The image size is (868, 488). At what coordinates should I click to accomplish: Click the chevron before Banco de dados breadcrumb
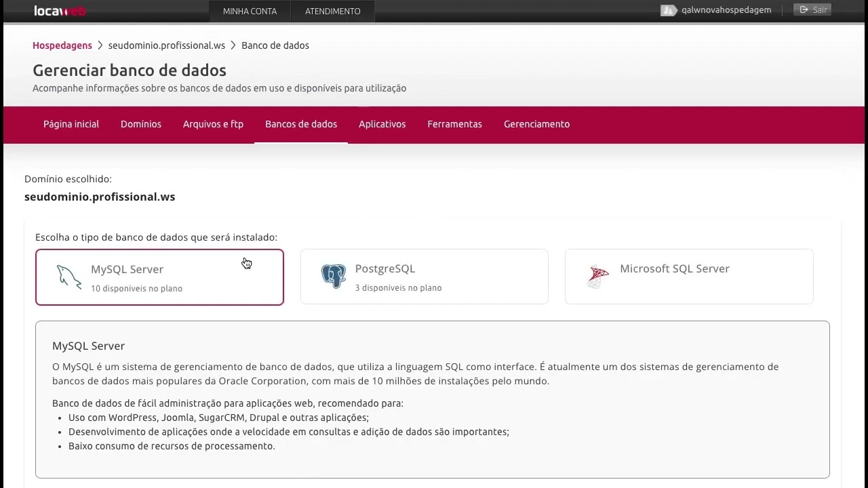tap(233, 45)
